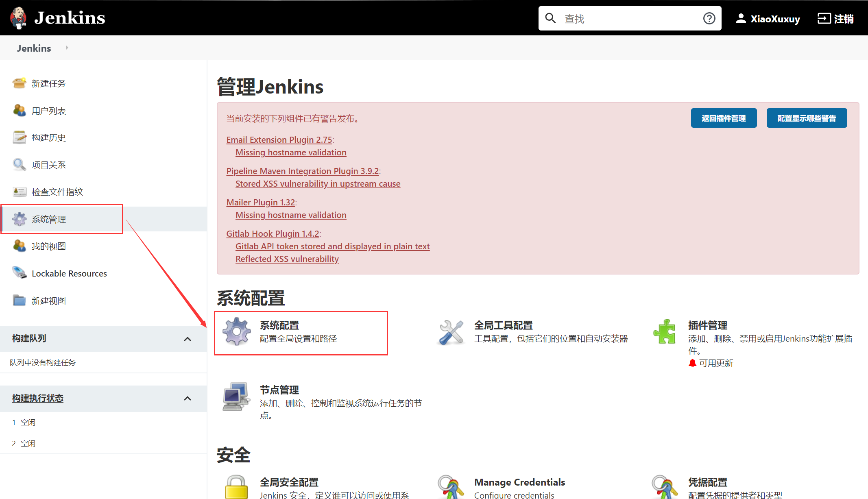Open the Email Extension Plugin 2.75 link
Screen dimensions: 868x499
click(279, 139)
